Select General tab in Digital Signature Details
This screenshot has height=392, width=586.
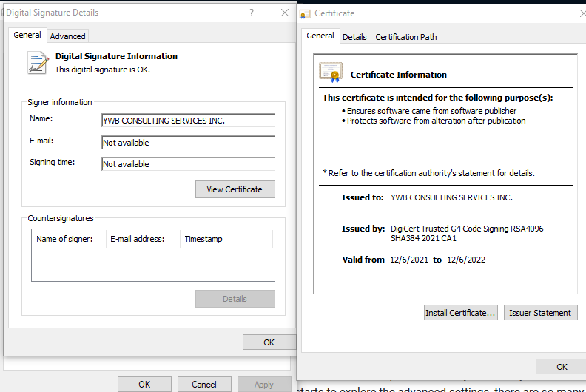pyautogui.click(x=27, y=36)
